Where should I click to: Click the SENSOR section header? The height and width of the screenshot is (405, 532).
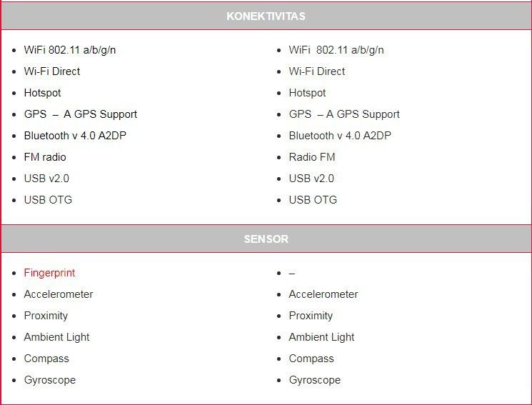click(266, 239)
